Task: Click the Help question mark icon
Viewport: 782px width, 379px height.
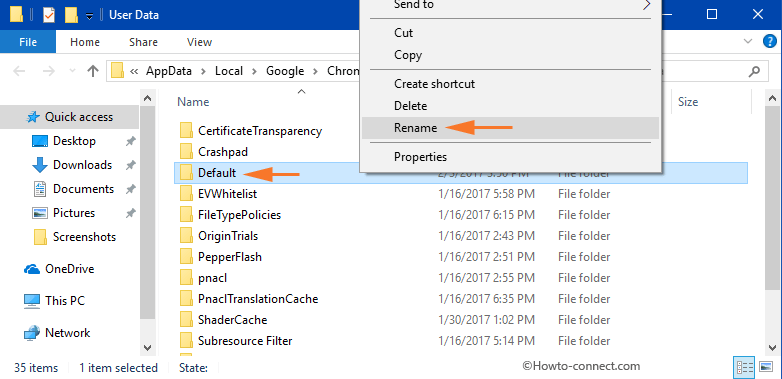Action: [x=770, y=41]
